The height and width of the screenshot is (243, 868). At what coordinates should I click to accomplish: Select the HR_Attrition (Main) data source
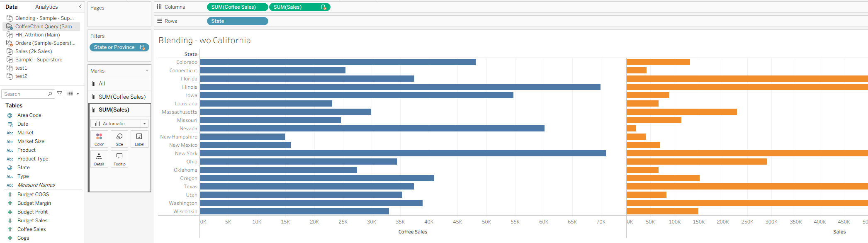click(x=37, y=35)
